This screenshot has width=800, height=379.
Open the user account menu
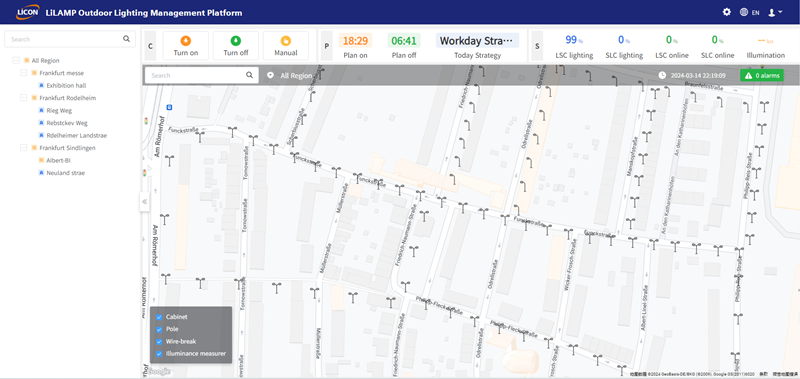pyautogui.click(x=775, y=12)
